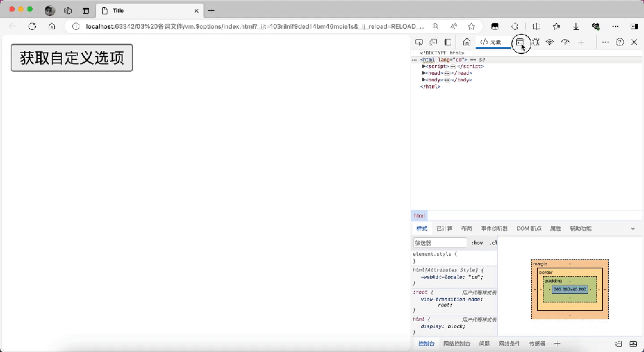The width and height of the screenshot is (644, 352).
Task: Open the workspaces icon in the title bar
Action: (68, 11)
